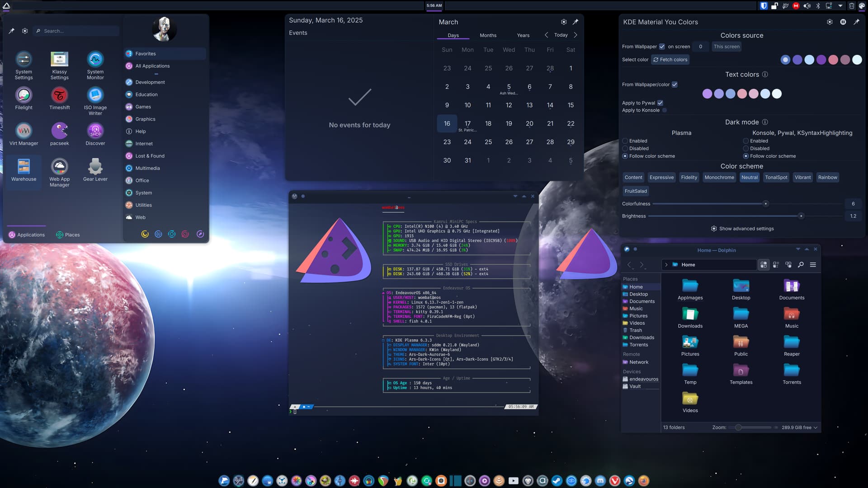The image size is (868, 488).
Task: Select Konsole dark mode Enabled radio
Action: (x=746, y=141)
